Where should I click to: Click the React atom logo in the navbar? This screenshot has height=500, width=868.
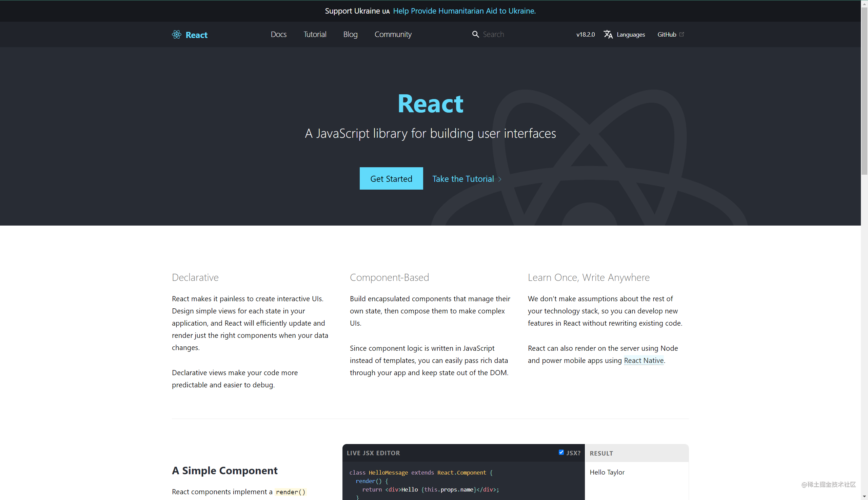coord(176,34)
